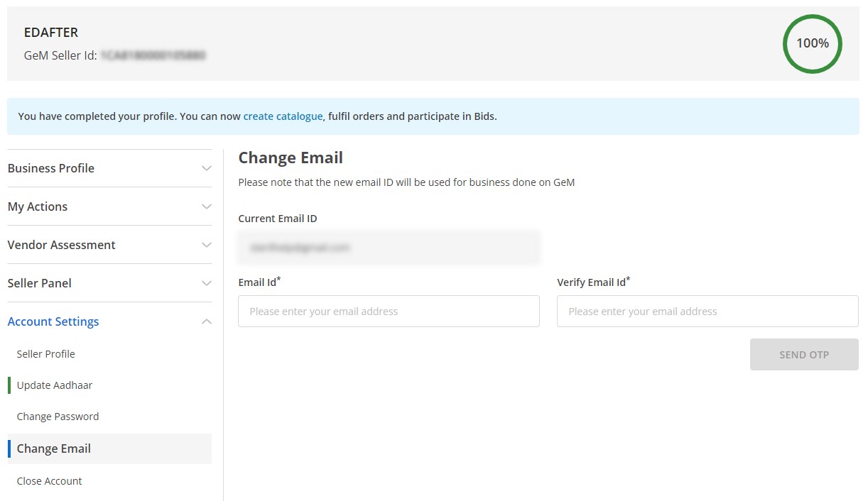Collapse the Account Settings section

(109, 321)
